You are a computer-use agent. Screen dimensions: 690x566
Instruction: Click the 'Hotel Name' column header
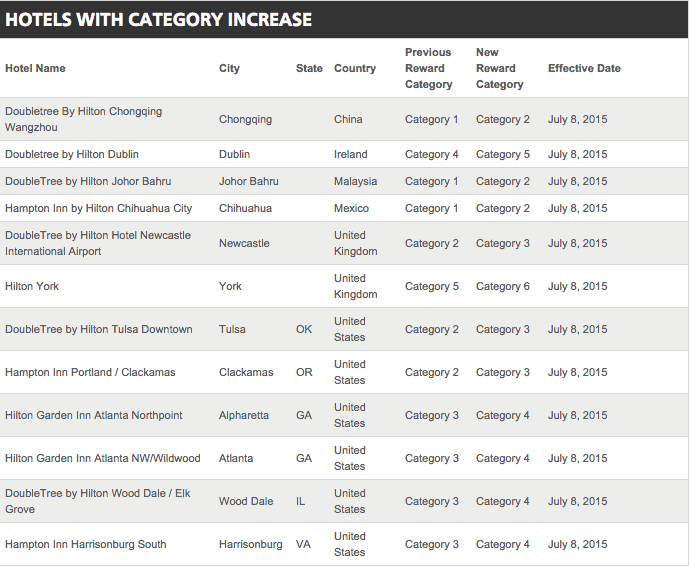click(x=35, y=68)
